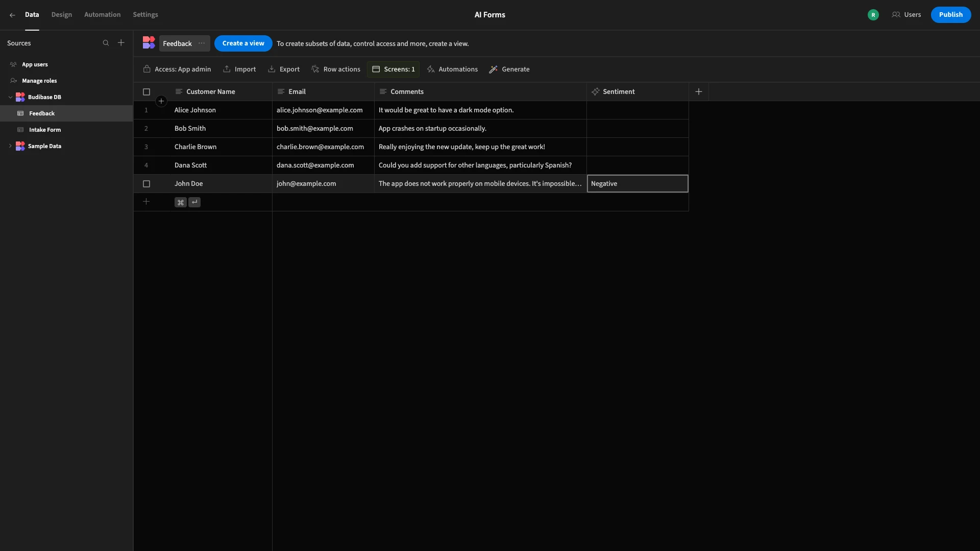This screenshot has height=551, width=980.
Task: Click the Users people icon
Action: 896,15
